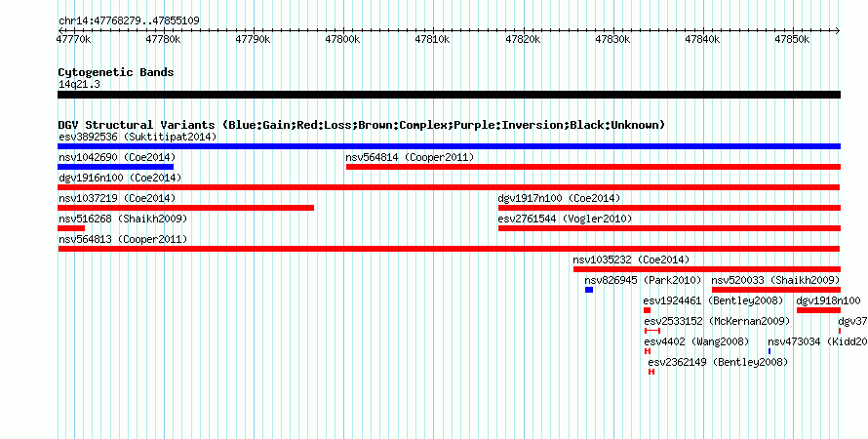Click the tiny red esv4402 glyph
This screenshot has height=439, width=868.
[648, 351]
